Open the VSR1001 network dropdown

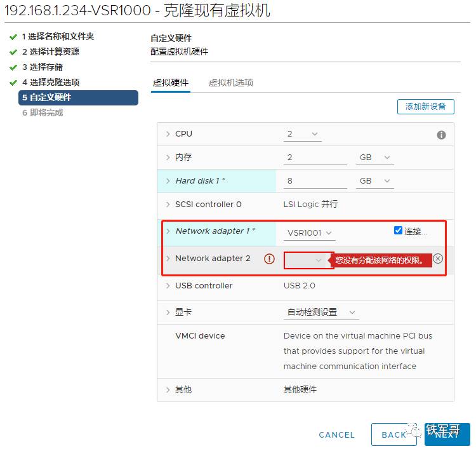point(310,233)
